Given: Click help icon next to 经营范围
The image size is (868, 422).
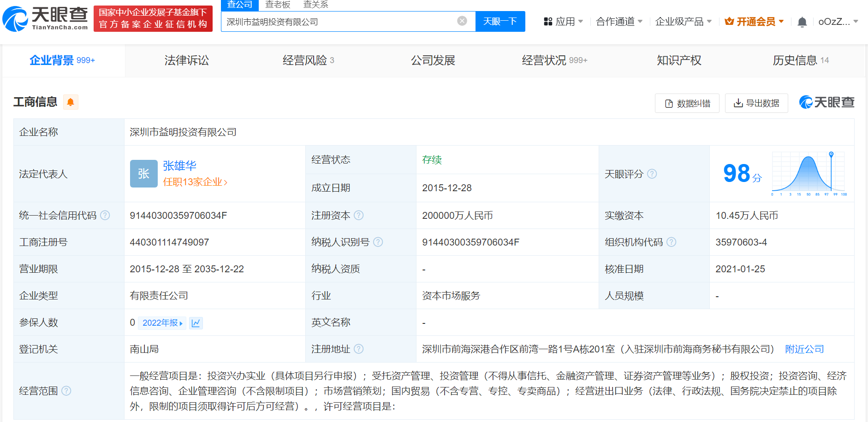Looking at the screenshot, I should click(x=66, y=391).
